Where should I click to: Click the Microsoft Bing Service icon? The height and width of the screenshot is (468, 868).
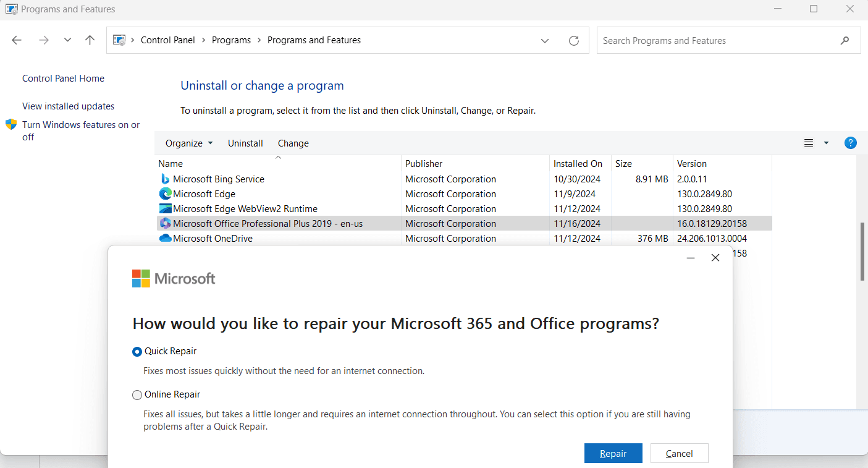(165, 179)
